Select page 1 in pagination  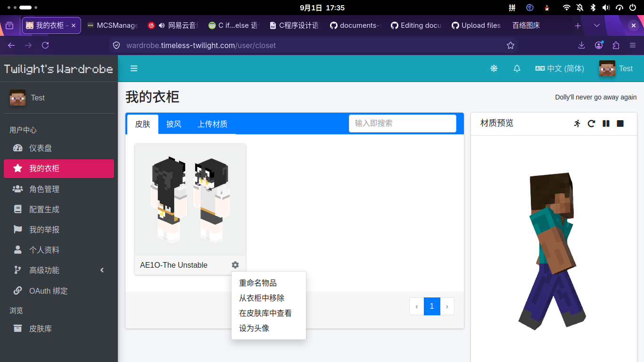pos(432,306)
